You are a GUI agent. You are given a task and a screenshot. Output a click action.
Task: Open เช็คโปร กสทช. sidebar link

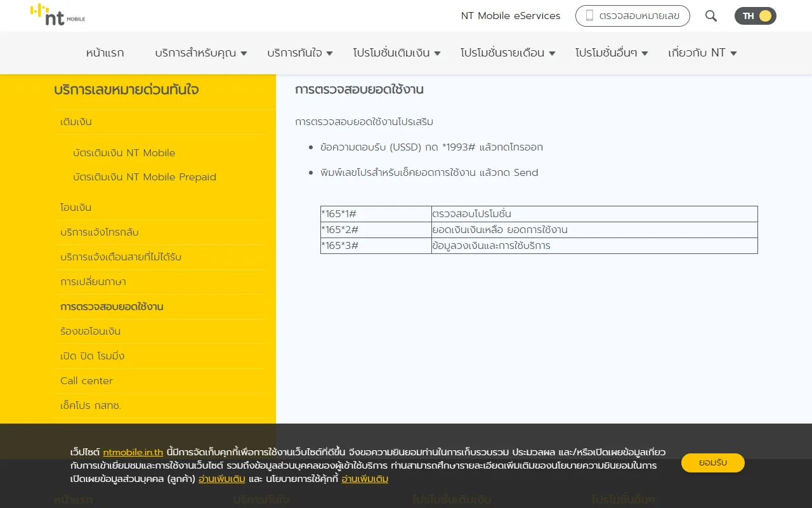coord(91,406)
